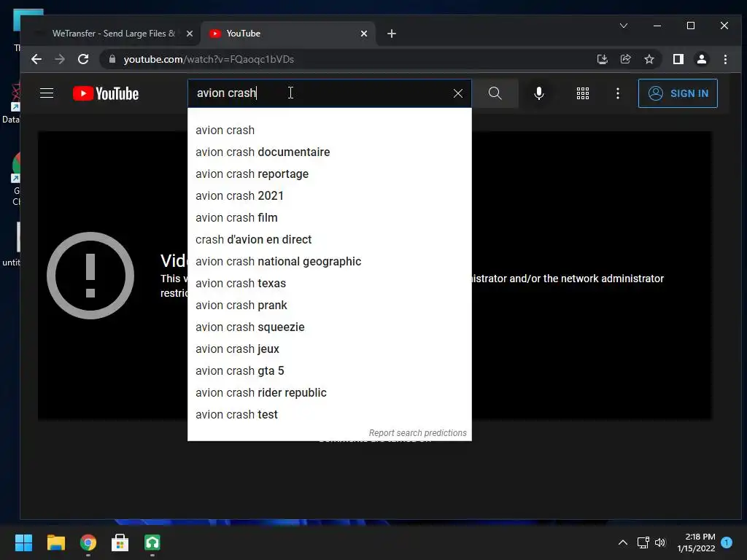Screen dimensions: 747x560
Task: Pick 'avion crash prank' suggestion
Action: (330, 306)
